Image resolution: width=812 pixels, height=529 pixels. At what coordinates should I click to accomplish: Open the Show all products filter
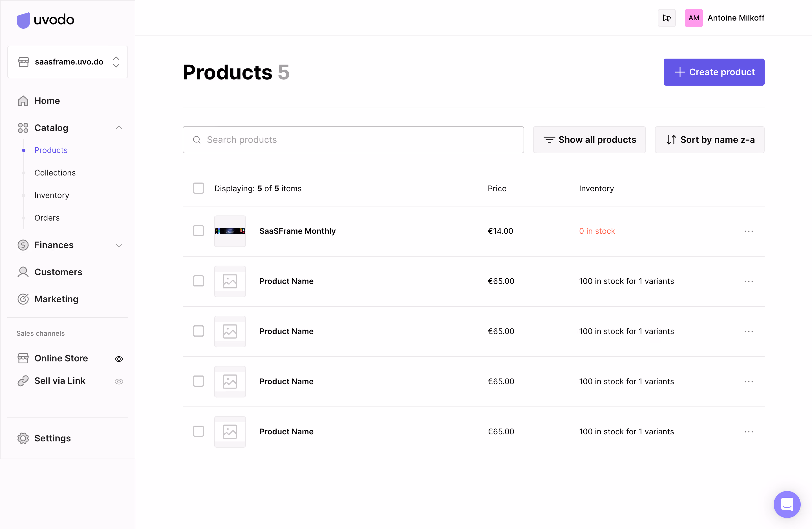pos(589,140)
